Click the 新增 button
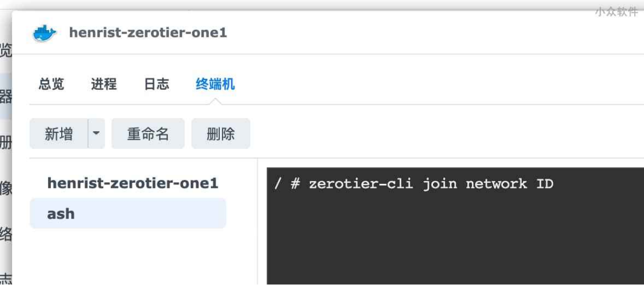644x285 pixels. (x=59, y=134)
